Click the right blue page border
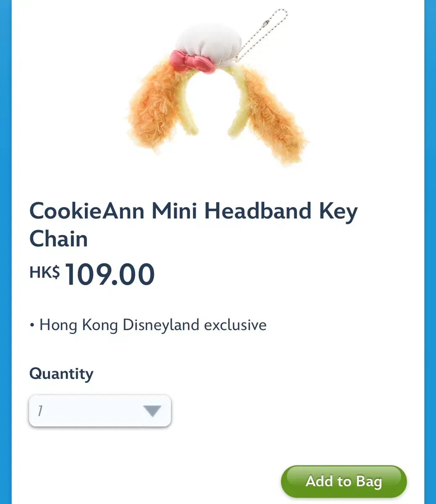The height and width of the screenshot is (504, 436). (x=430, y=252)
